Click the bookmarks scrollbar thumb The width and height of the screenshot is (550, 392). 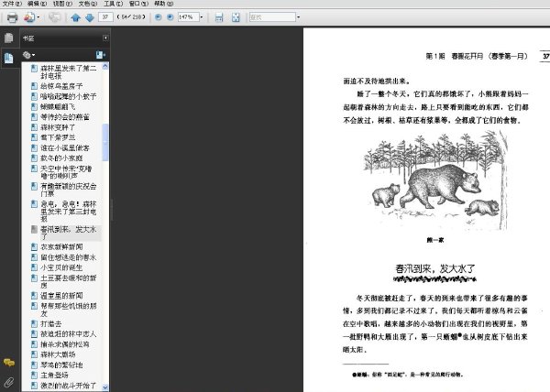tap(105, 142)
